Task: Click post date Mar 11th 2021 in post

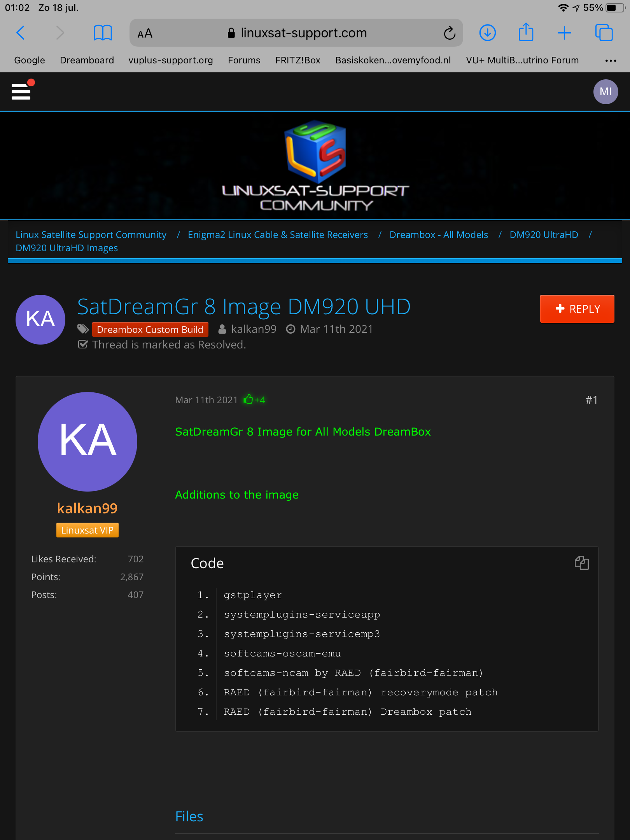Action: pyautogui.click(x=206, y=400)
